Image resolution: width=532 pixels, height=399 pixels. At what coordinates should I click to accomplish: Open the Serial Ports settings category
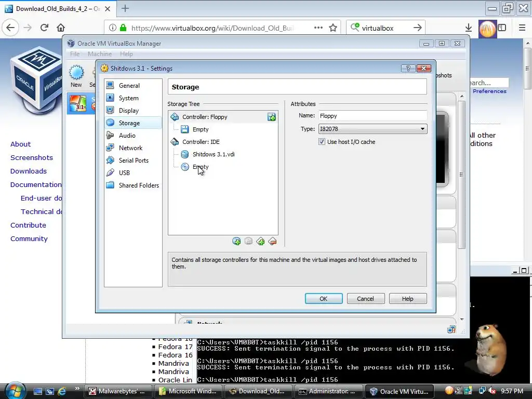[134, 161]
